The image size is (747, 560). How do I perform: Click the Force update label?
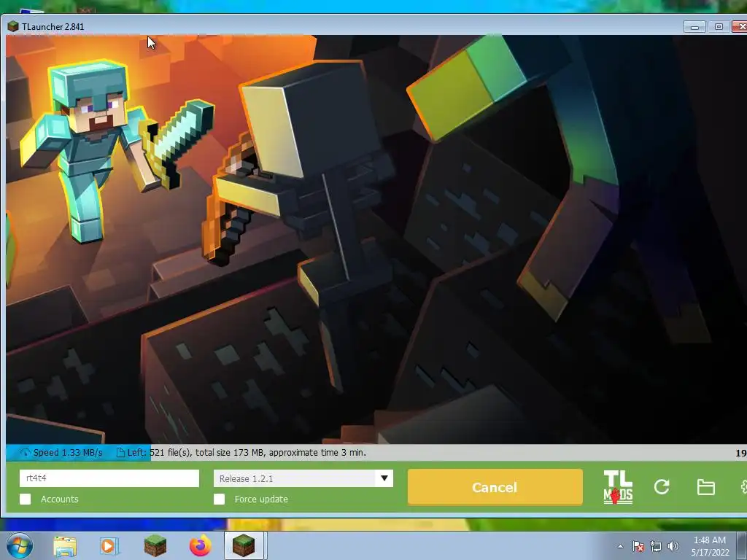click(x=261, y=499)
